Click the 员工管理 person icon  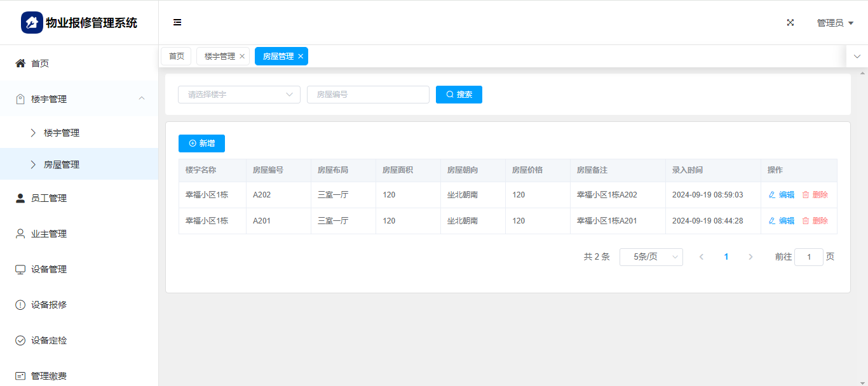(x=20, y=198)
